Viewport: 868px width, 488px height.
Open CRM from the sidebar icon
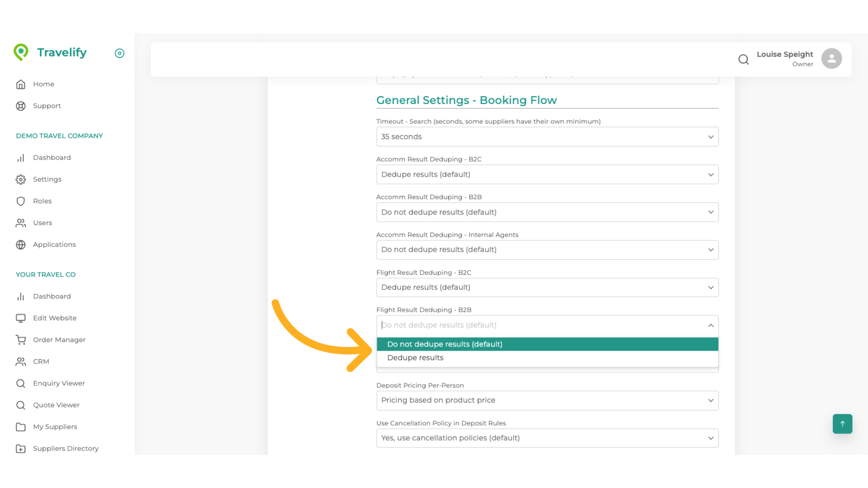click(x=21, y=361)
